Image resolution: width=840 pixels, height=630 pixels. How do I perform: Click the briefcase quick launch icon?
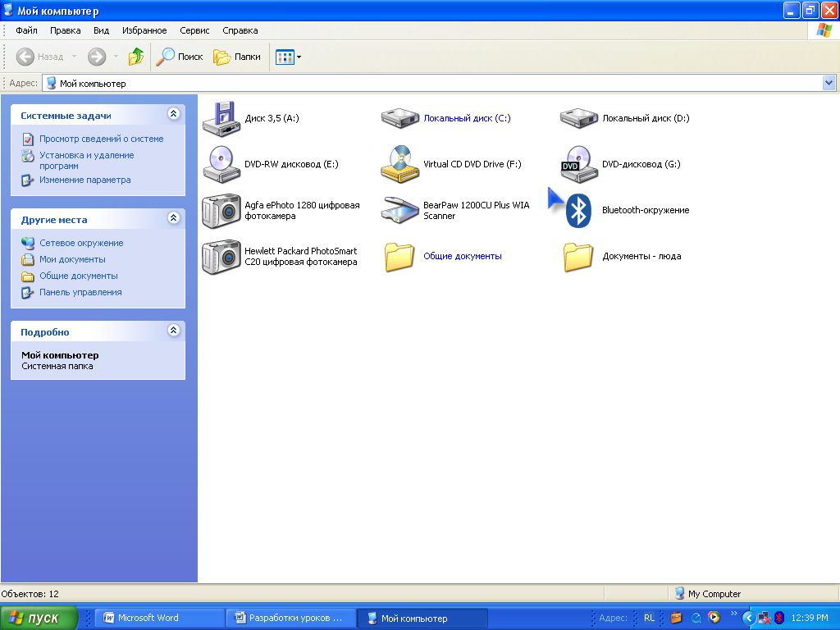coord(676,618)
